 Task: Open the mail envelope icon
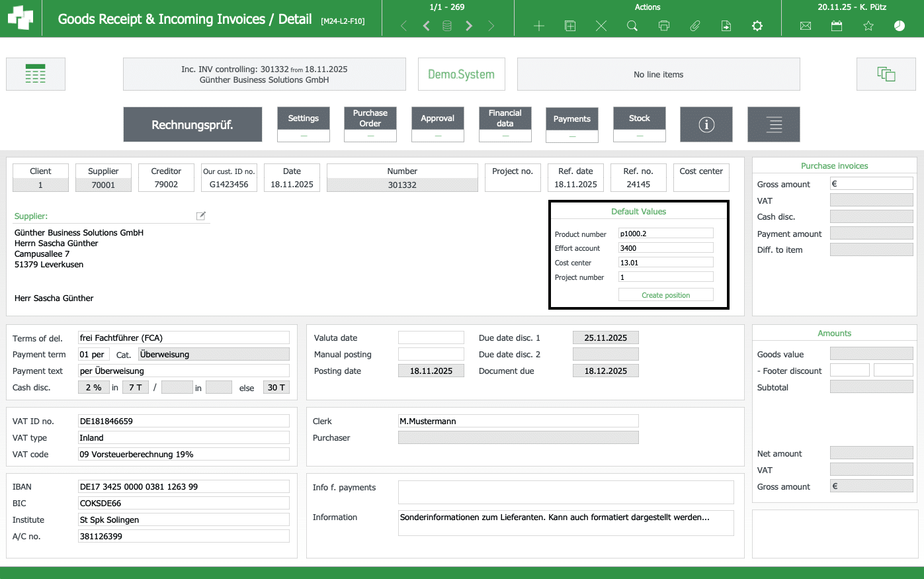[x=805, y=26]
